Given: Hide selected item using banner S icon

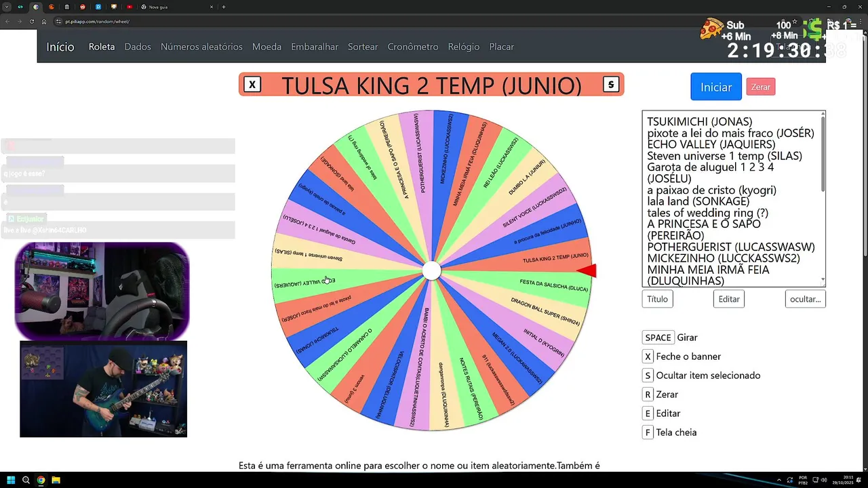Looking at the screenshot, I should 611,85.
